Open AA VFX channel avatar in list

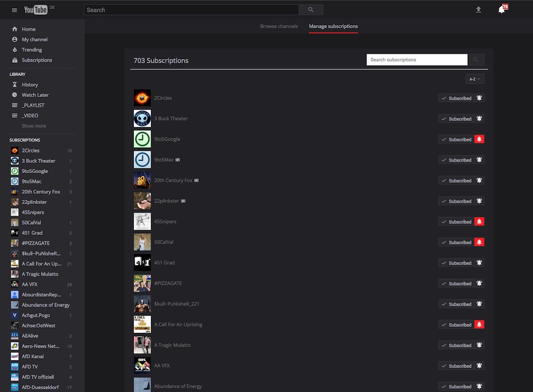[142, 365]
